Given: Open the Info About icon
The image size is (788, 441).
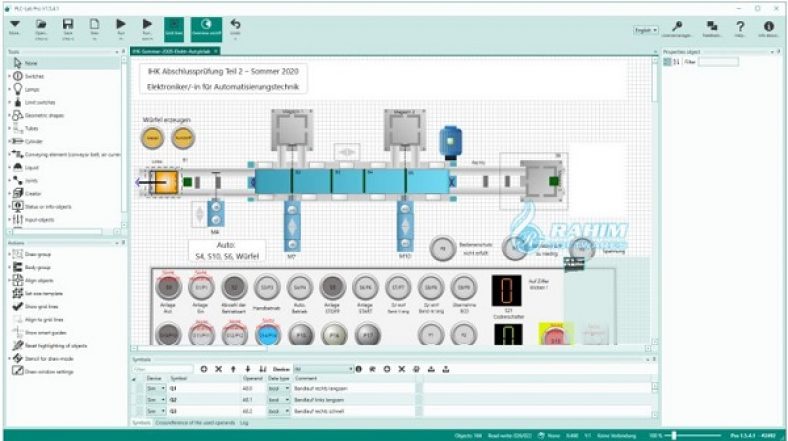Looking at the screenshot, I should [768, 26].
